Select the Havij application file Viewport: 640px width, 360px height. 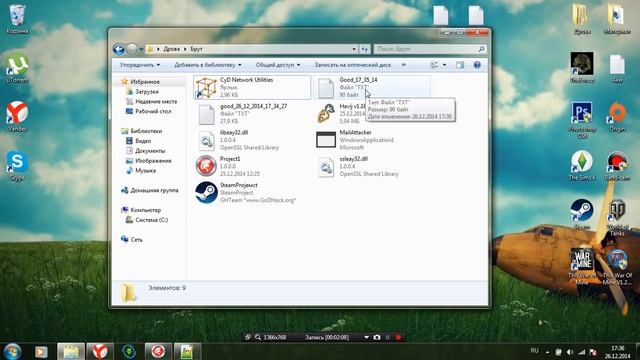pos(341,113)
